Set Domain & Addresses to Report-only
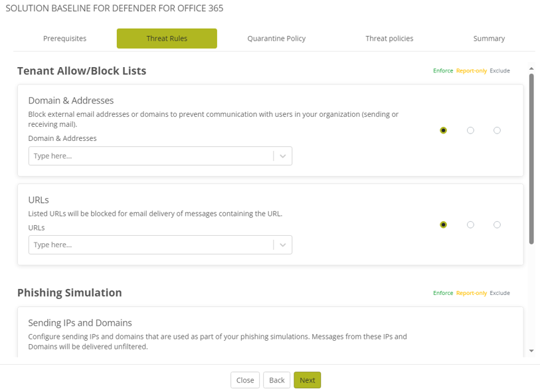540x392 pixels. (x=470, y=130)
